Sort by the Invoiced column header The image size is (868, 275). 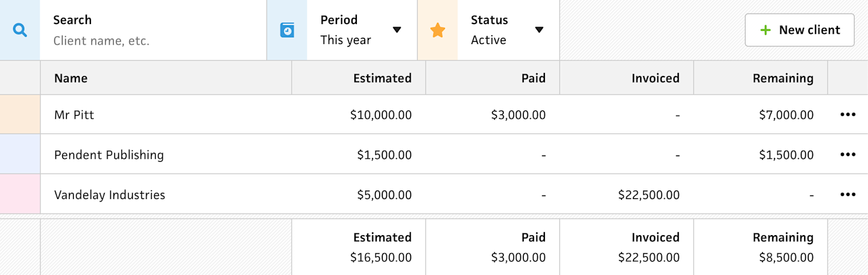coord(655,78)
